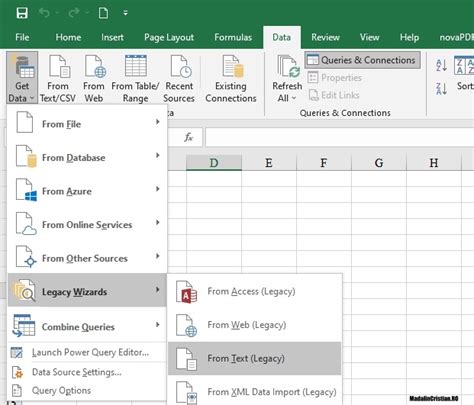Screen dimensions: 474x405
Task: Select column F header
Action: (x=324, y=163)
